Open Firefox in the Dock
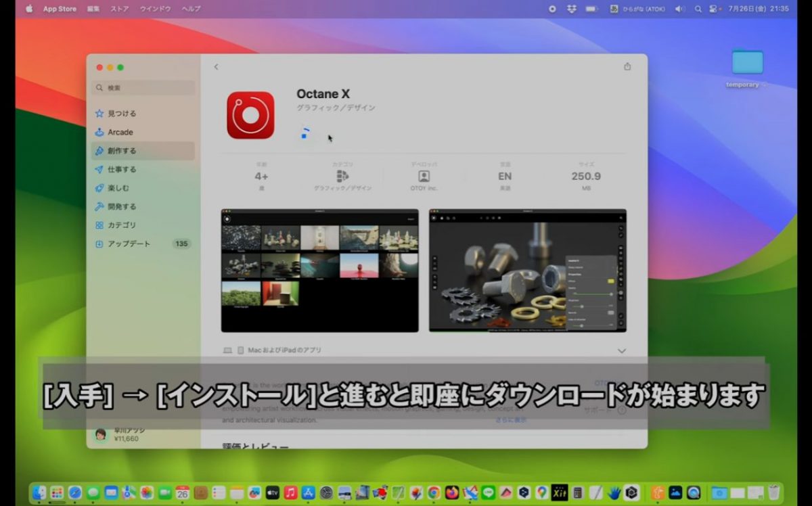812x506 pixels. click(451, 492)
